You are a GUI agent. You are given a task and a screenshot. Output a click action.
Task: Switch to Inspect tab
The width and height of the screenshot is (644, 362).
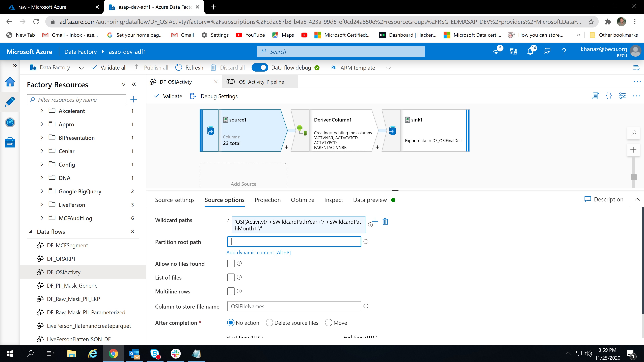334,200
